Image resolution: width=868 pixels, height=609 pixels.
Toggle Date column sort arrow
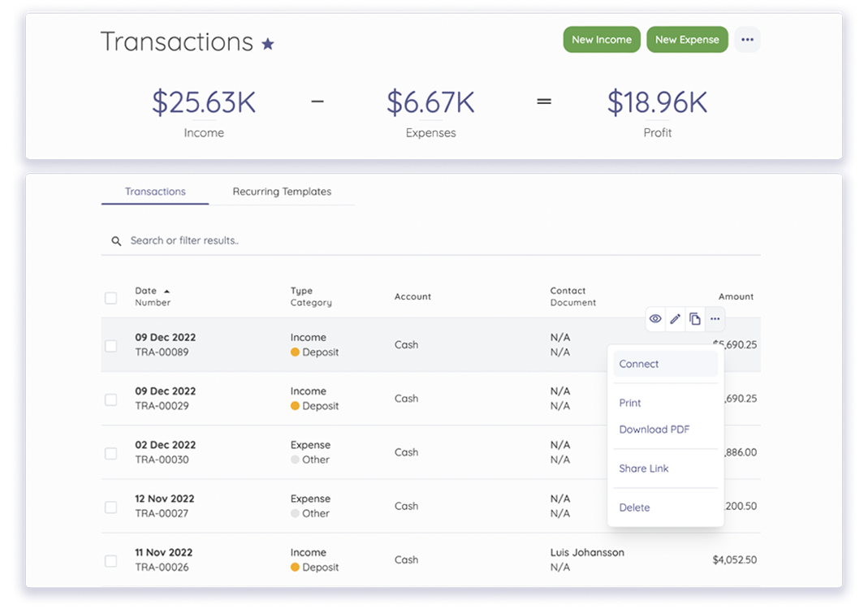pyautogui.click(x=167, y=291)
